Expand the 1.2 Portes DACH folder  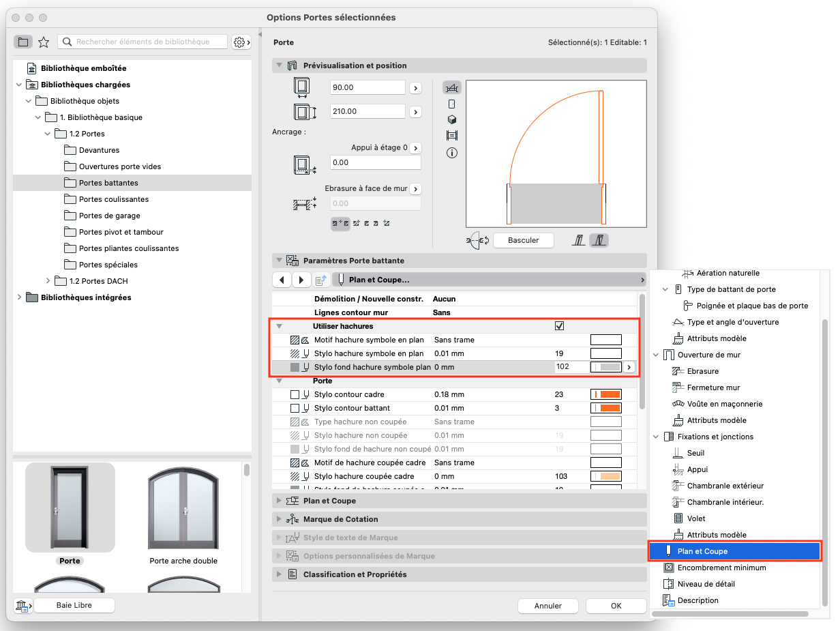[48, 281]
